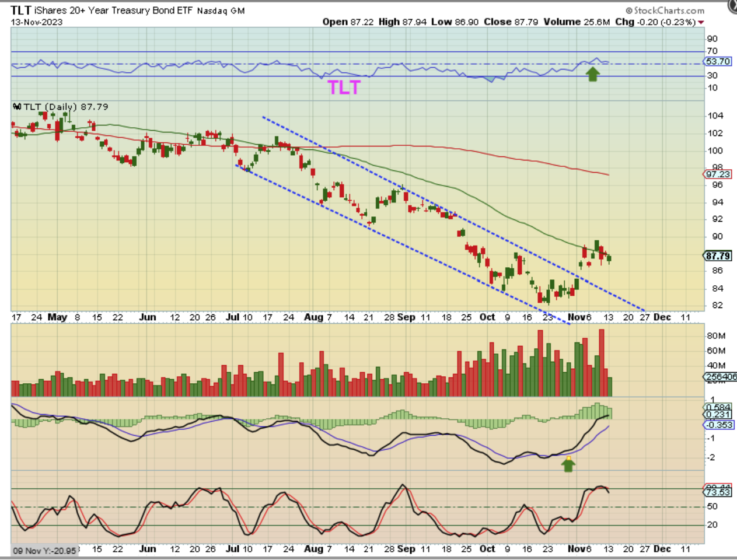Click the 13-Nov-2023 chart date

click(x=37, y=22)
